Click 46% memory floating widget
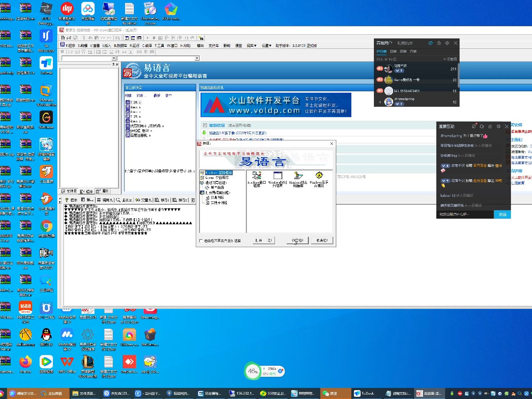532x399 pixels. tap(253, 371)
